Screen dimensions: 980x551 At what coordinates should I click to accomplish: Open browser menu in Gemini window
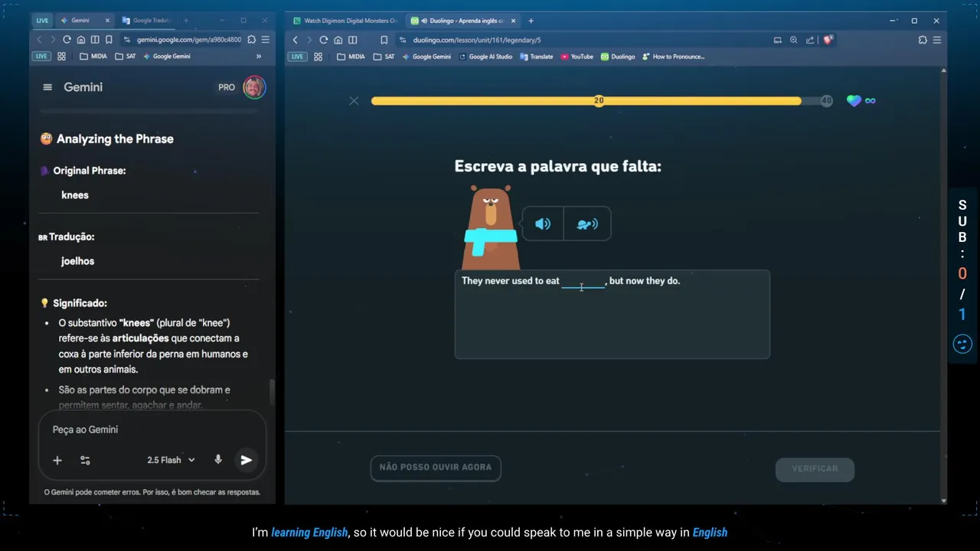coord(265,40)
